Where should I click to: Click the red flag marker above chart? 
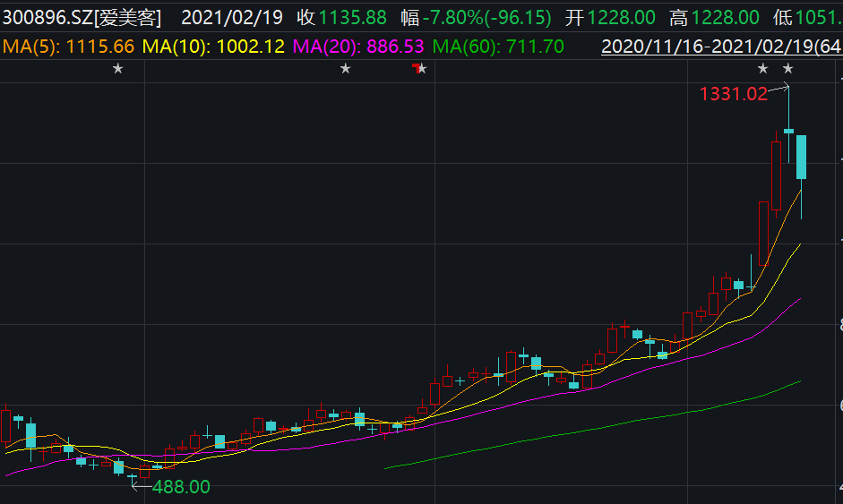coord(414,68)
